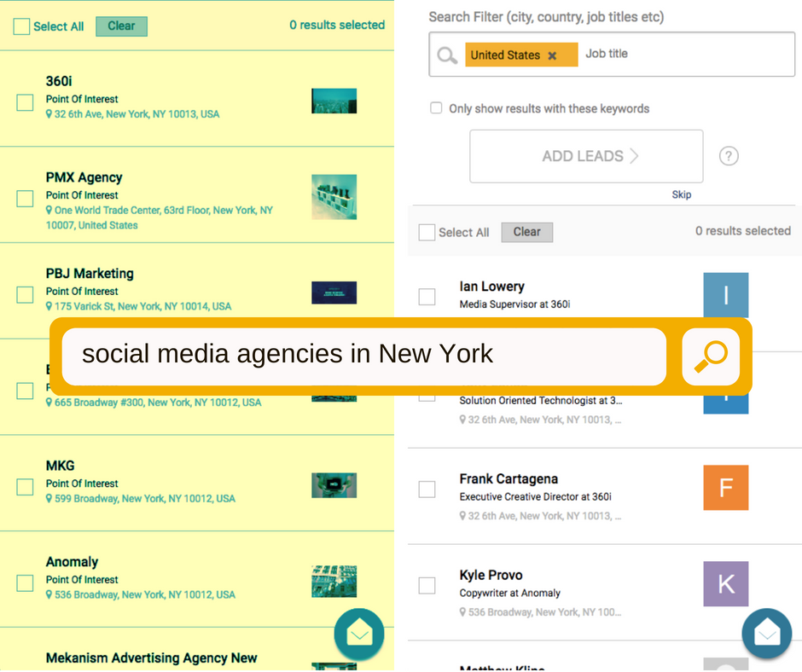Image resolution: width=802 pixels, height=672 pixels.
Task: Click the PBJ Marketing company name
Action: tap(90, 274)
